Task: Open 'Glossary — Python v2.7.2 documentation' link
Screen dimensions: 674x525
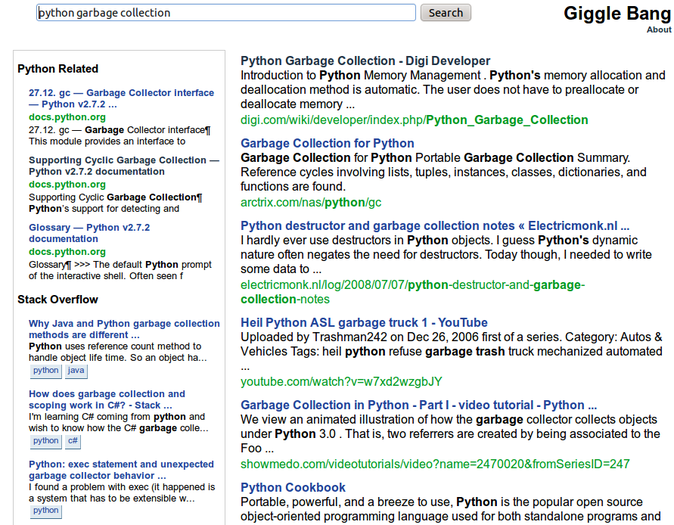Action: click(89, 233)
